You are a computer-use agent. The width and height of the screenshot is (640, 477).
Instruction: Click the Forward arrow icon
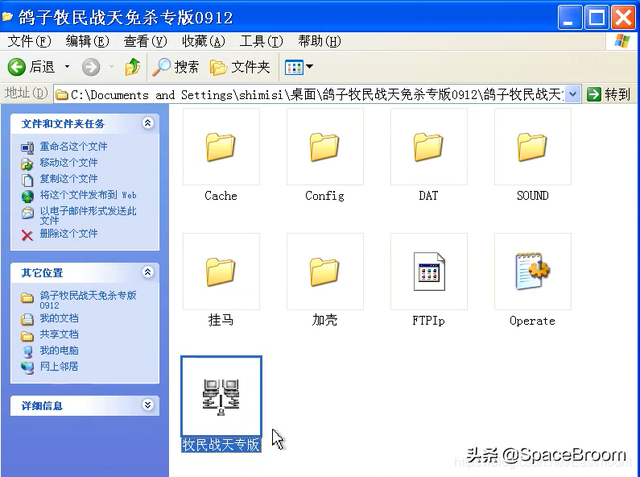click(x=91, y=67)
